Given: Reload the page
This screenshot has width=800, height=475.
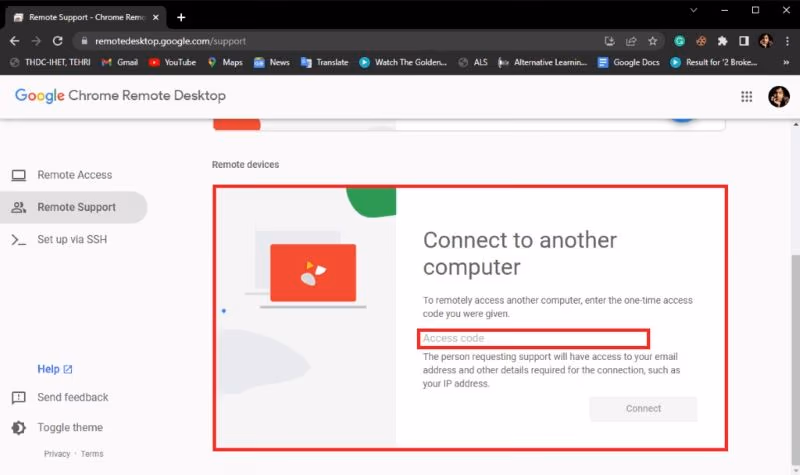Looking at the screenshot, I should (x=58, y=41).
